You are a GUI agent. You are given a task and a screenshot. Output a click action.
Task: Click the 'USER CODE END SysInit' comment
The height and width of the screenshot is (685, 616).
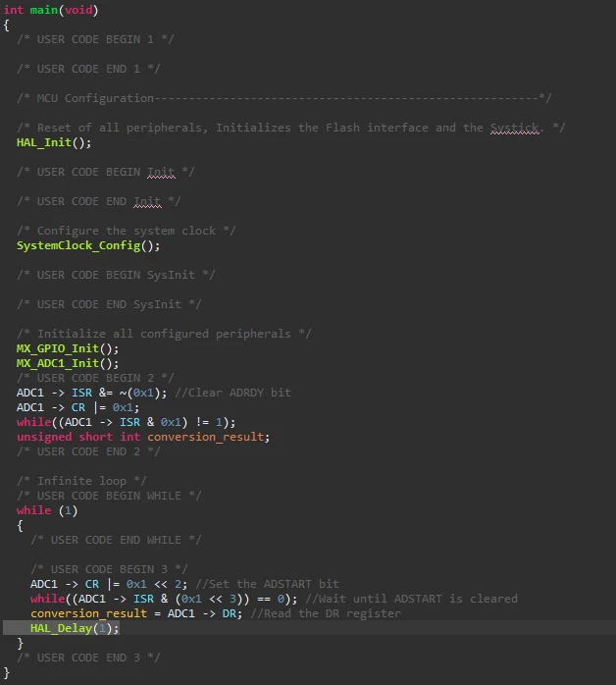pyautogui.click(x=109, y=304)
